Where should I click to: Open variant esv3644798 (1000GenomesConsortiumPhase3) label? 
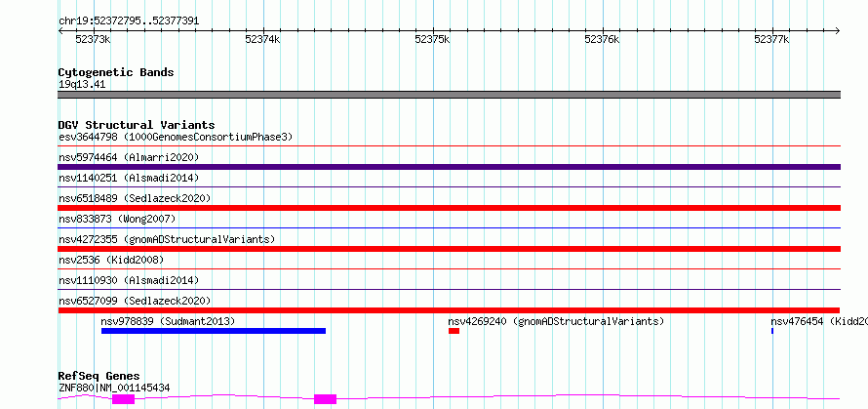[176, 137]
